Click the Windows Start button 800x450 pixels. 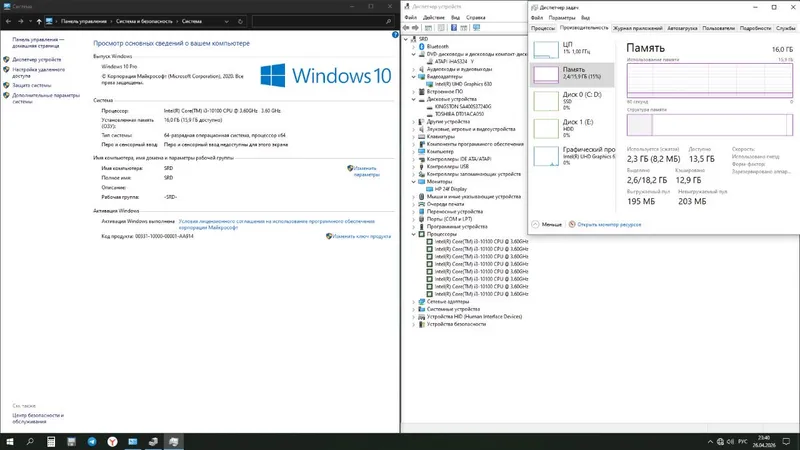(10, 442)
